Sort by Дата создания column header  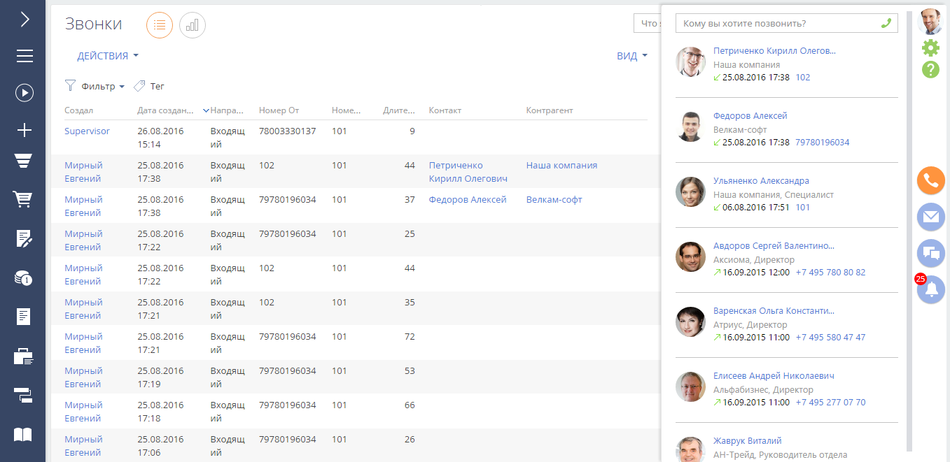pos(169,110)
